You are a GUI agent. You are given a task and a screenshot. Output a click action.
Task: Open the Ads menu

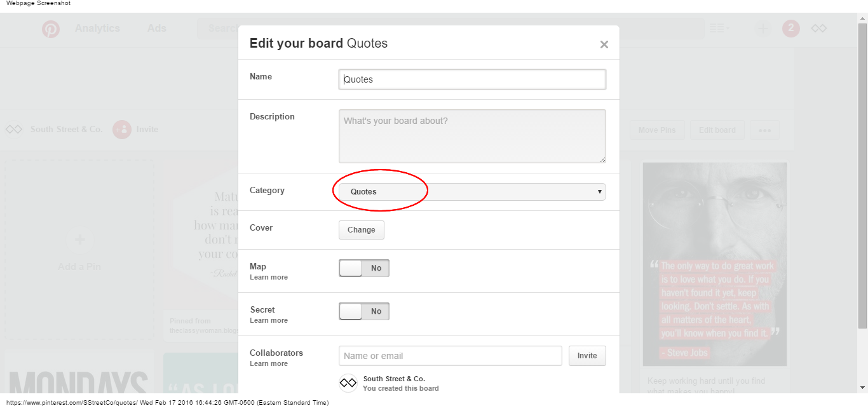tap(156, 28)
